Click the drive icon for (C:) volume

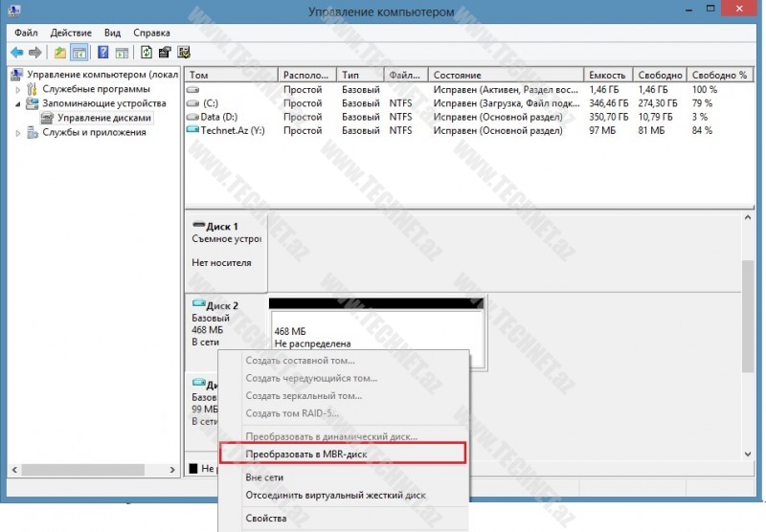click(x=193, y=103)
